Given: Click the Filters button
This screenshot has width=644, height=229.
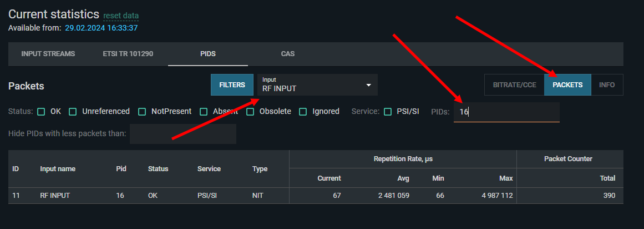Looking at the screenshot, I should click(x=232, y=85).
